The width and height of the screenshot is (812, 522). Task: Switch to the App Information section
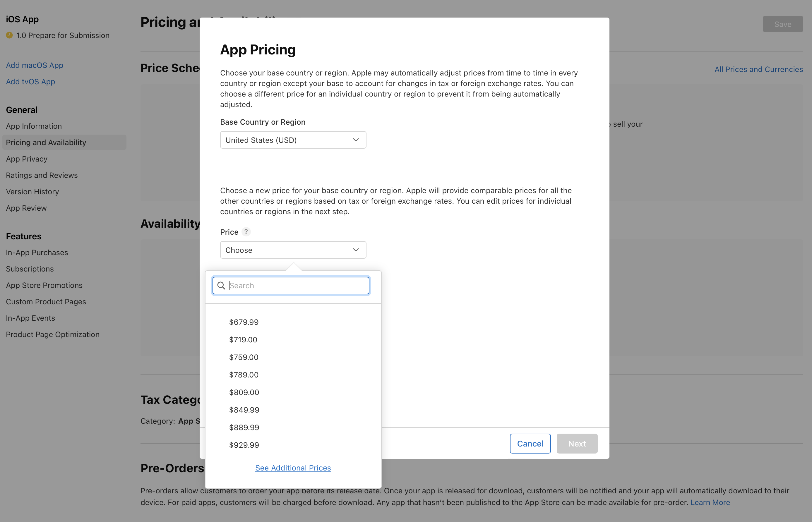click(x=34, y=126)
